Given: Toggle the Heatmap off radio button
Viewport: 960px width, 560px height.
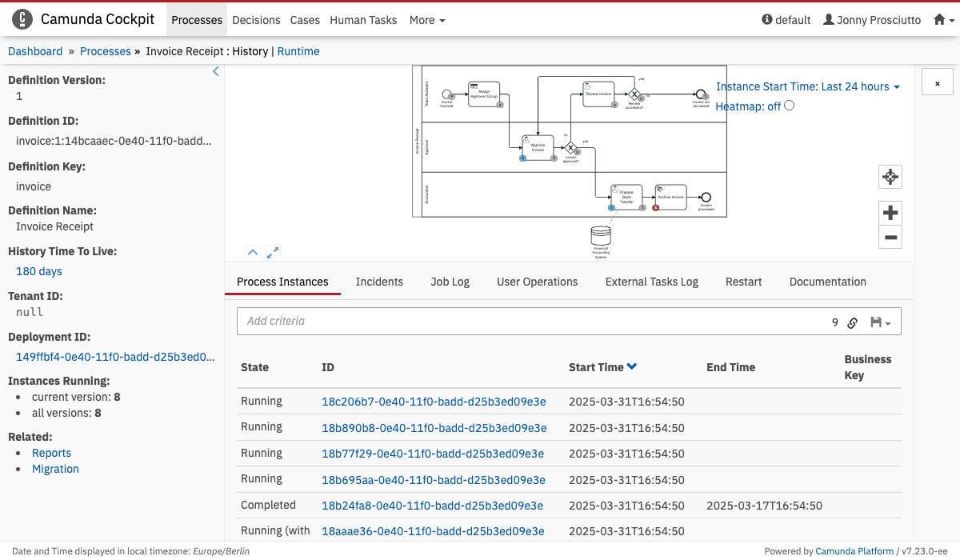Looking at the screenshot, I should coord(790,106).
